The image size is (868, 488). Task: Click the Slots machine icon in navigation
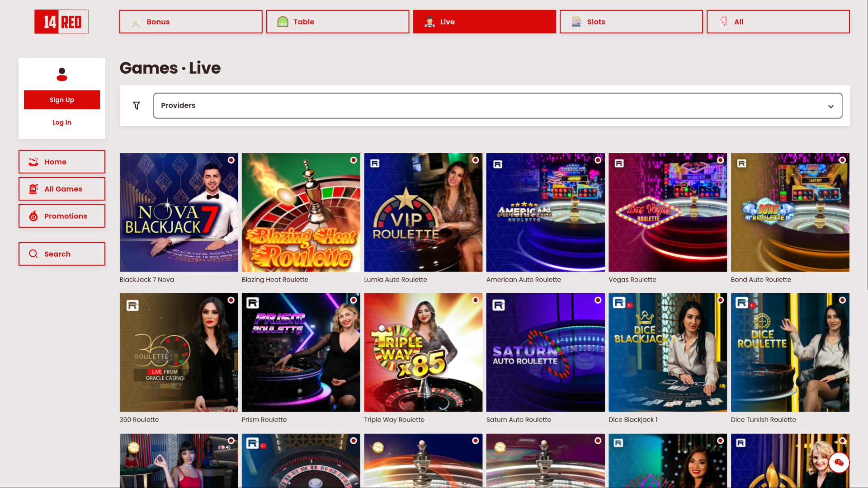tap(576, 21)
